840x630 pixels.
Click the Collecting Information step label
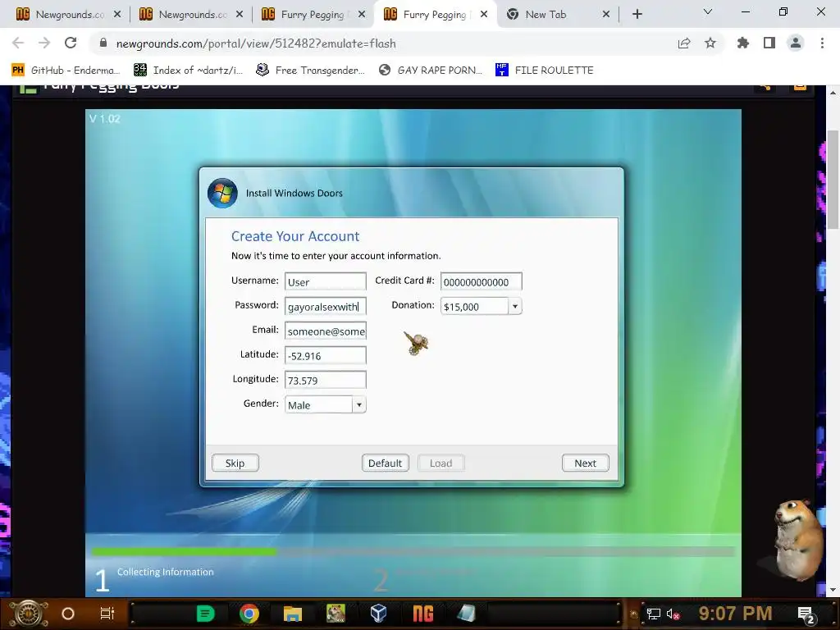pos(166,572)
